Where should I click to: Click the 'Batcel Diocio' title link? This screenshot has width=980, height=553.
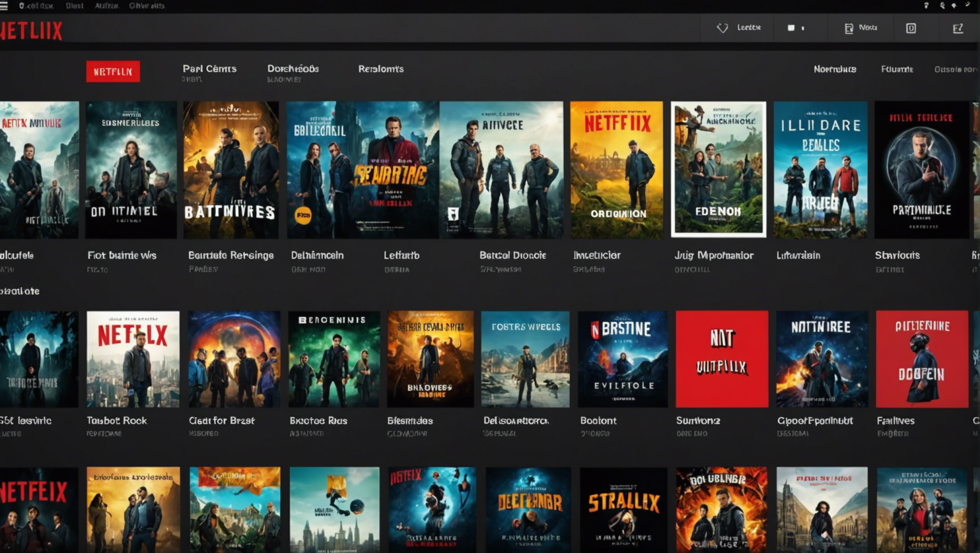[x=512, y=254]
